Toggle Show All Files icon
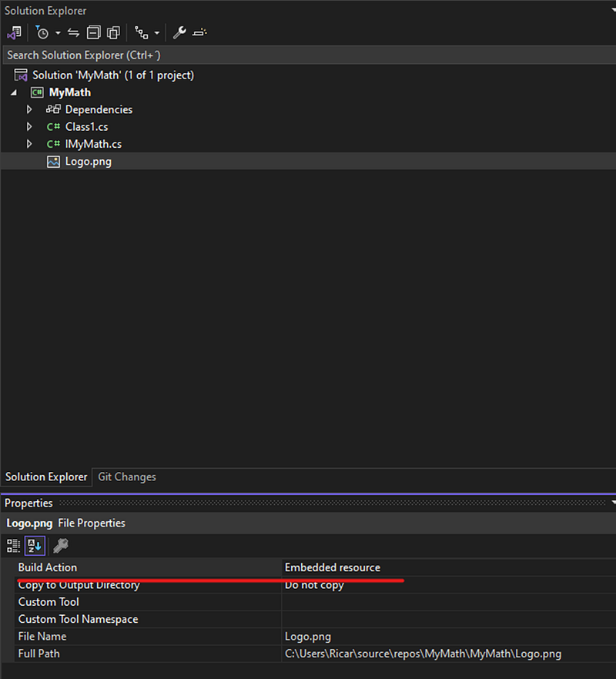This screenshot has height=679, width=616. click(x=113, y=33)
